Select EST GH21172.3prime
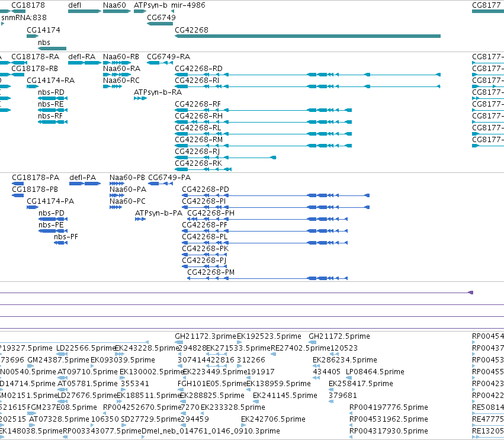 (206, 336)
